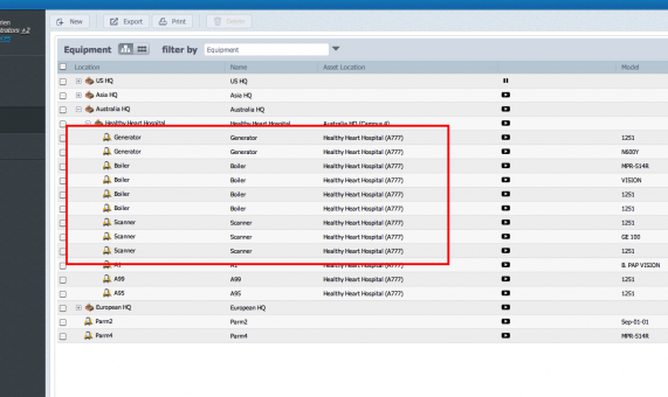668x397 pixels.
Task: Click the VISION model cell
Action: (x=631, y=180)
